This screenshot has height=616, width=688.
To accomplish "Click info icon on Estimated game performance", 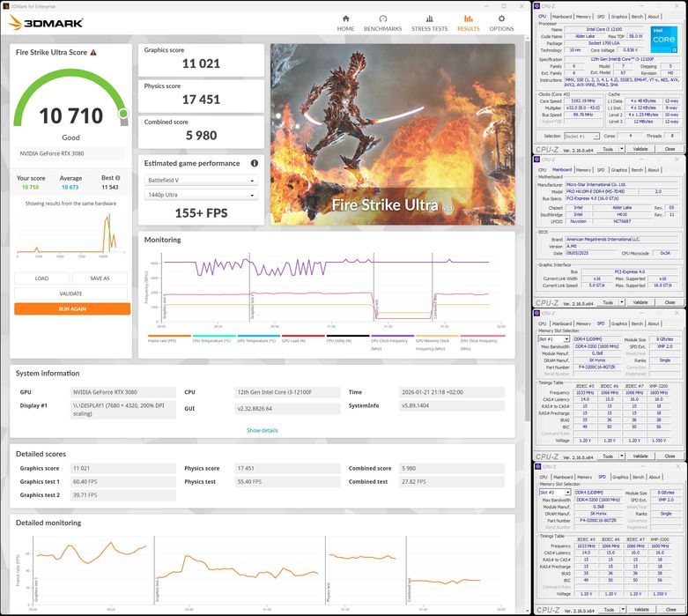I will coord(254,163).
